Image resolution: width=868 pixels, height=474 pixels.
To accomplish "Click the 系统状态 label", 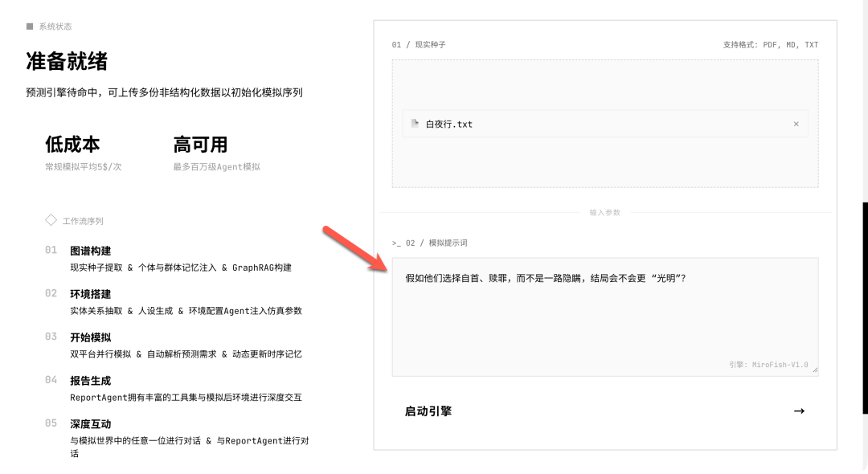I will 55,27.
